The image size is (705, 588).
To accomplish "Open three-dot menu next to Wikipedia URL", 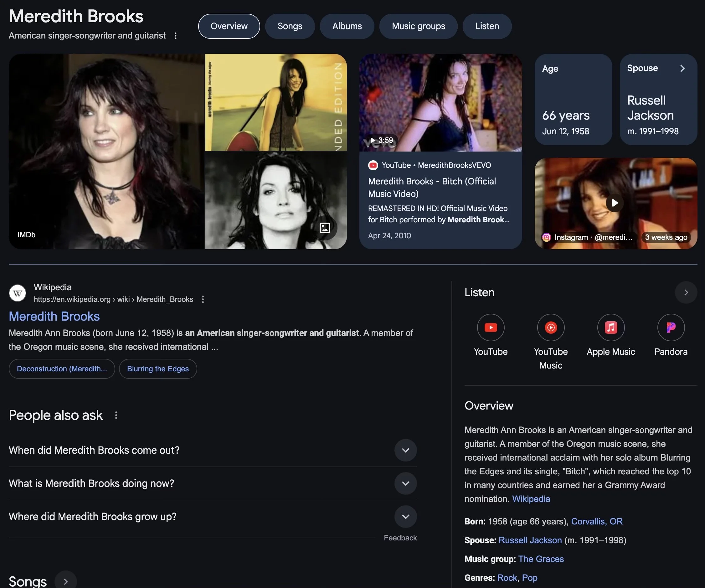I will [203, 299].
